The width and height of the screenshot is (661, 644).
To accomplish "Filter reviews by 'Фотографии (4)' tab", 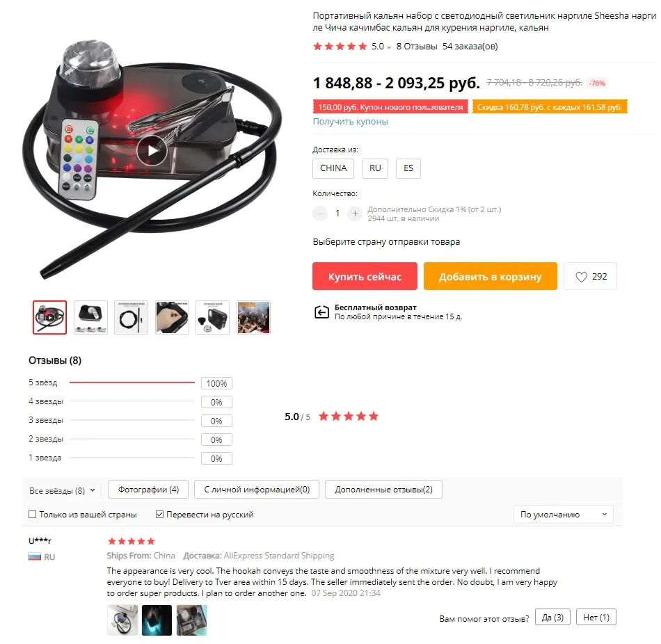I will pos(148,490).
